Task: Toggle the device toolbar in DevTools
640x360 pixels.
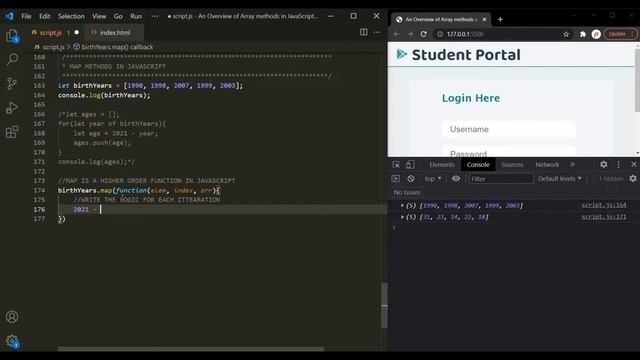Action: point(410,164)
